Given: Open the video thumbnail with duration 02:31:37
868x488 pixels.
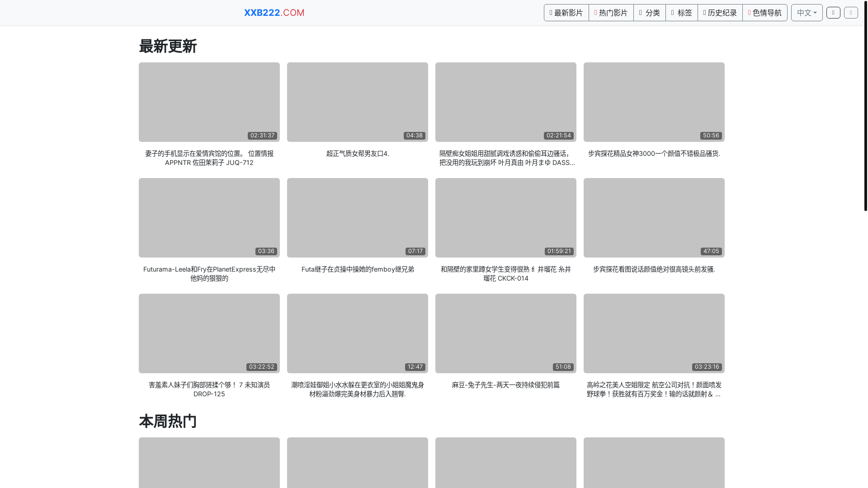Looking at the screenshot, I should 209,102.
